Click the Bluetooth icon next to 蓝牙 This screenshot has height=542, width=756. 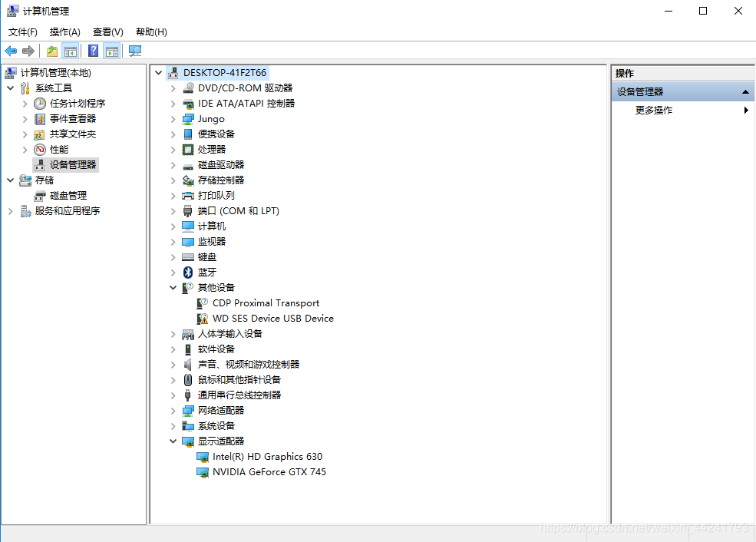[x=188, y=273]
